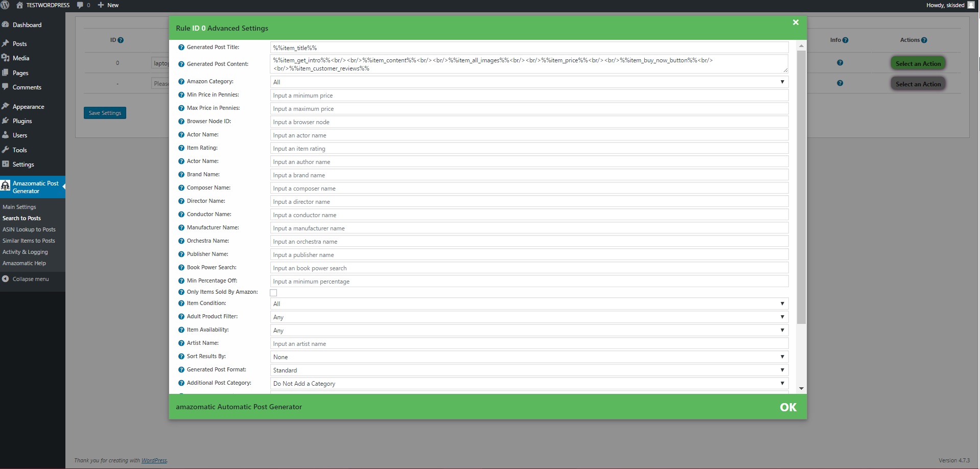Screen dimensions: 980x469
Task: Focus the book power search input
Action: tap(529, 268)
